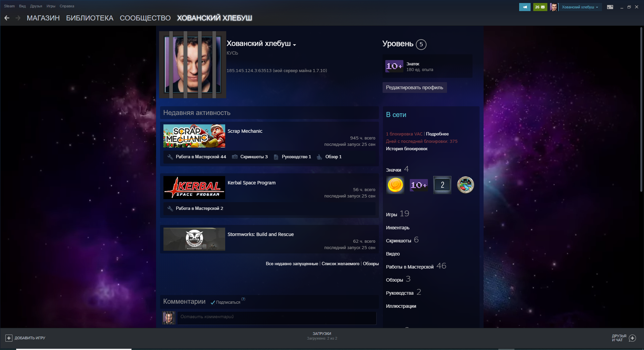The height and width of the screenshot is (350, 644).
Task: Open Руководство 1 link
Action: [296, 157]
